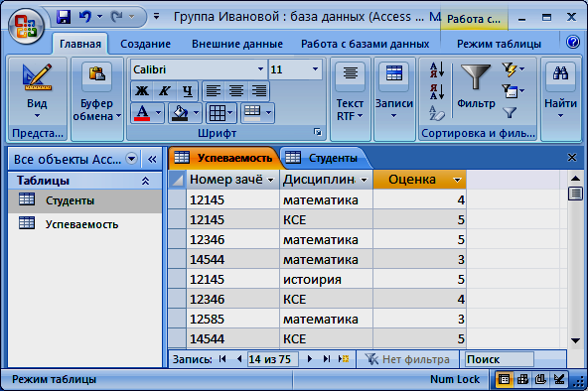Toggle the filter with the small funnel
Viewport: 588px width, 391px height.
(x=510, y=112)
